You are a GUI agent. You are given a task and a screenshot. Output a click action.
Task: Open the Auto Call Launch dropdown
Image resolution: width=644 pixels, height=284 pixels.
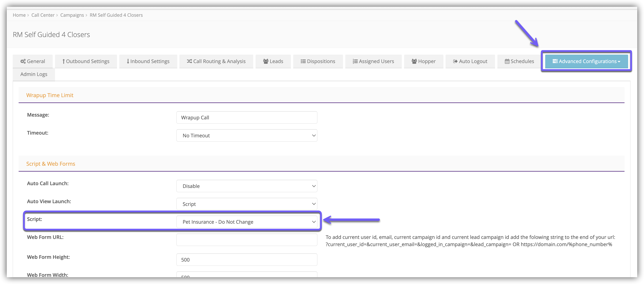tap(247, 186)
